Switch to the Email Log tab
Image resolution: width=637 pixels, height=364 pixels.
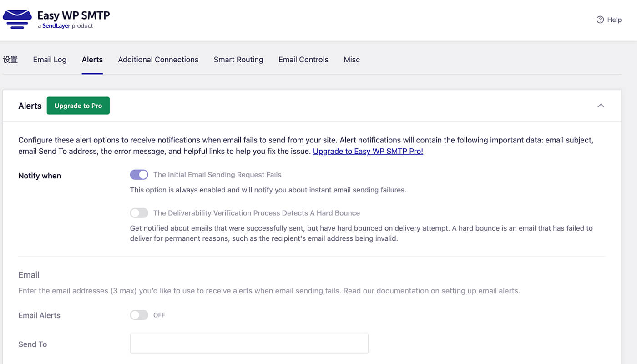[50, 60]
